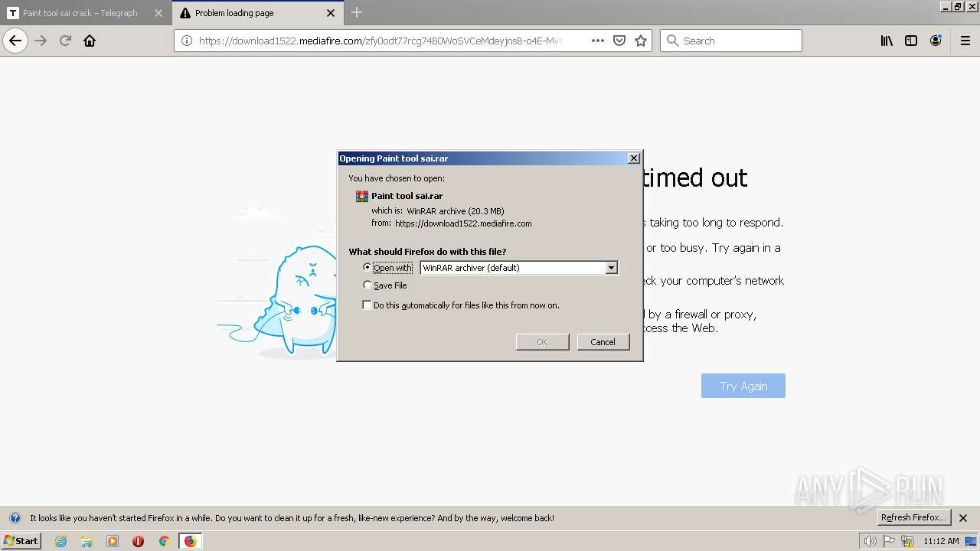Viewport: 980px width, 551px height.
Task: Launch Internet Explorer from the taskbar
Action: (61, 541)
